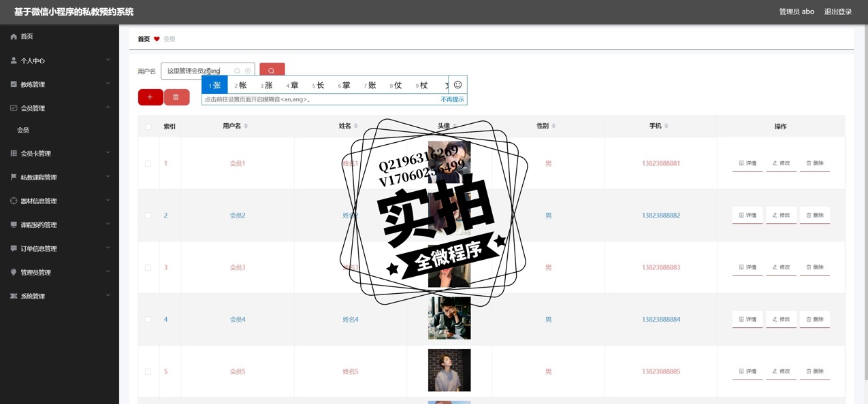868x404 pixels.
Task: Check the checkbox for row 会员3
Action: tap(148, 267)
